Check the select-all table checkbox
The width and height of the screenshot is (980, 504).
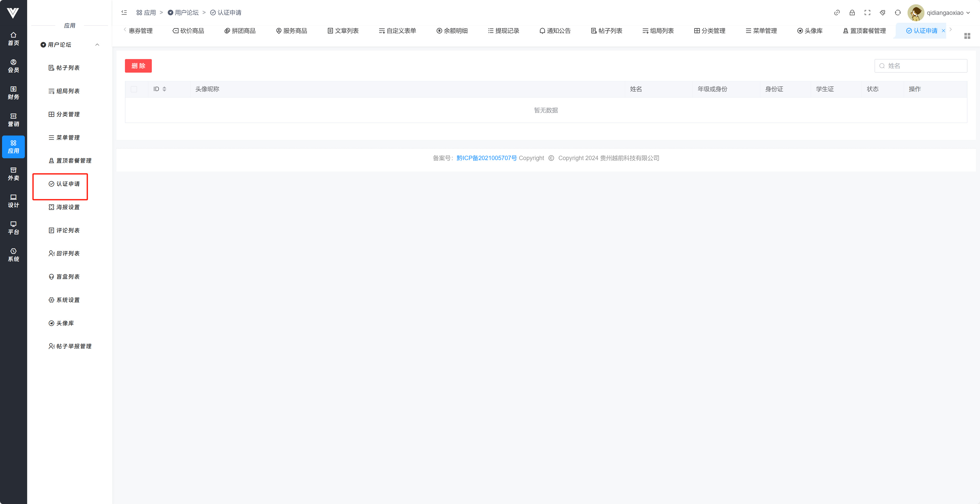click(134, 89)
